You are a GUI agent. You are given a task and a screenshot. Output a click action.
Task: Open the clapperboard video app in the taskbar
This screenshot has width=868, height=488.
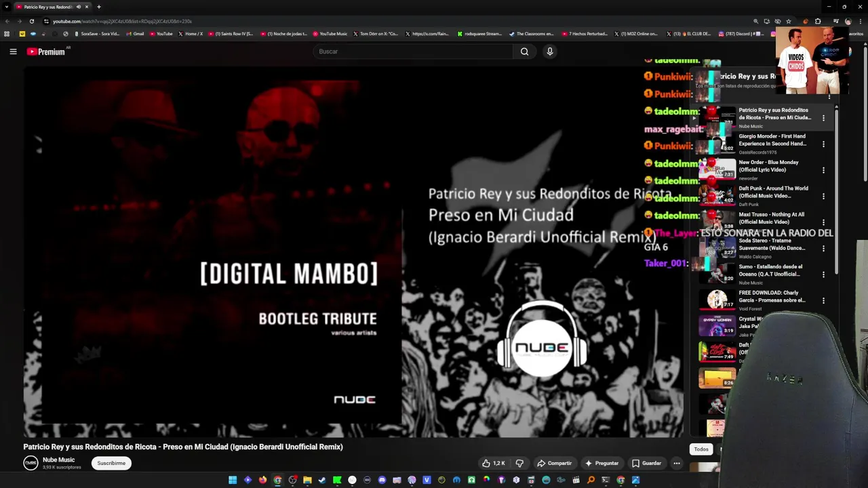click(x=576, y=480)
